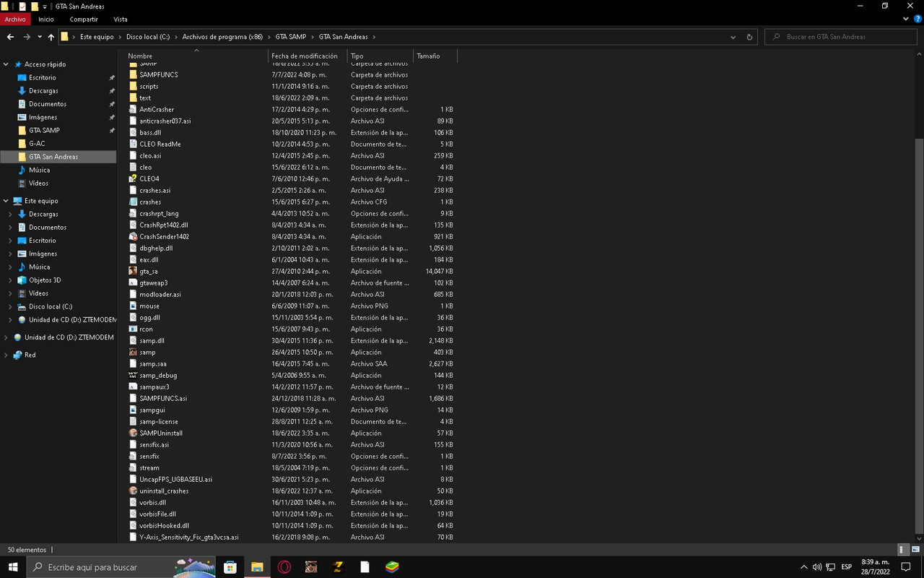
Task: Collapse the Acceso rápido section
Action: point(6,64)
